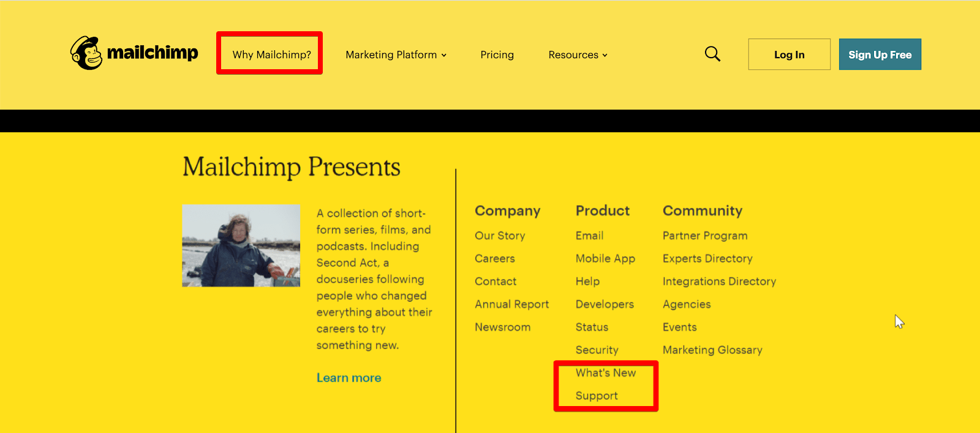Click the Log In button
The width and height of the screenshot is (980, 433).
click(789, 55)
